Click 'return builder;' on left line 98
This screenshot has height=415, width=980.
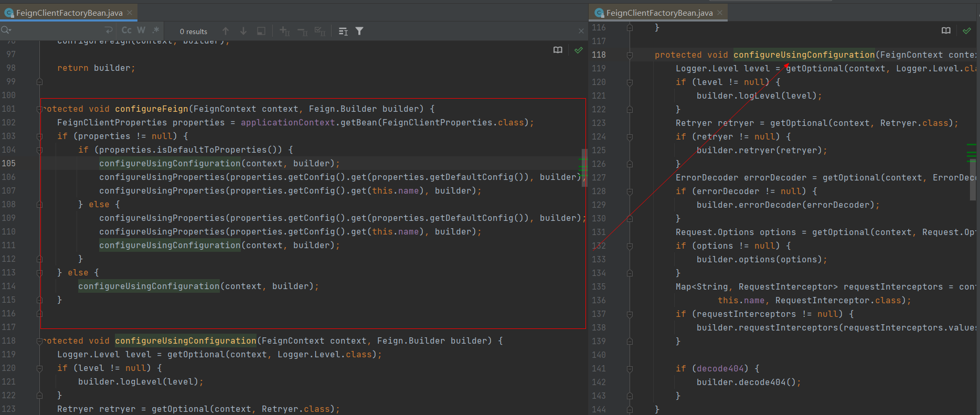96,68
